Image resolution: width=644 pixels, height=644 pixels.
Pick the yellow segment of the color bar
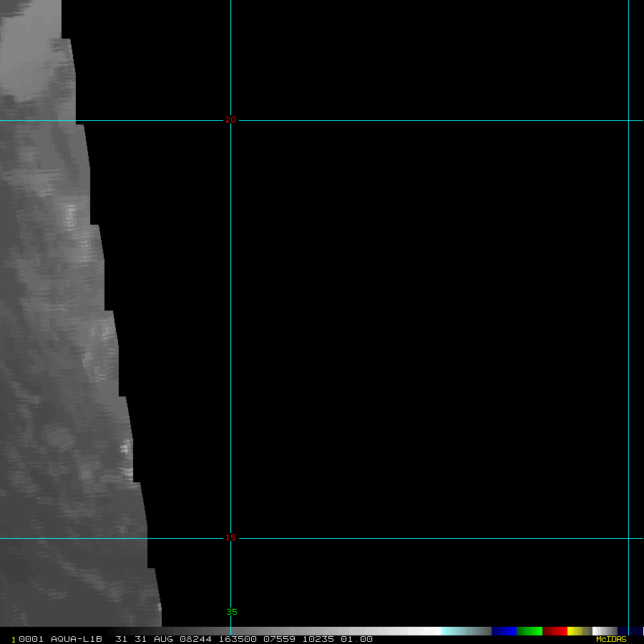(x=575, y=631)
